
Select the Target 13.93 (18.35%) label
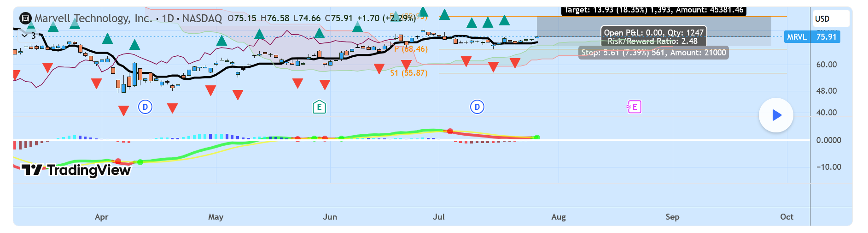tap(653, 10)
